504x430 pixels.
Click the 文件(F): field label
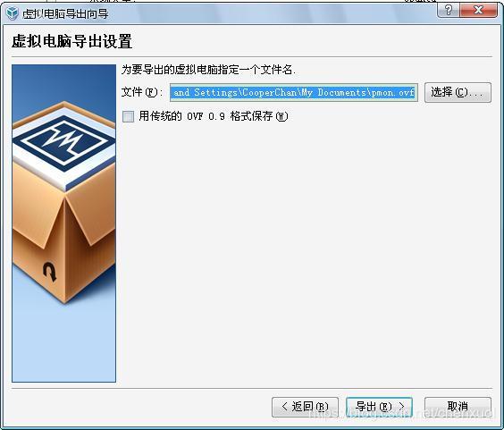tap(142, 92)
